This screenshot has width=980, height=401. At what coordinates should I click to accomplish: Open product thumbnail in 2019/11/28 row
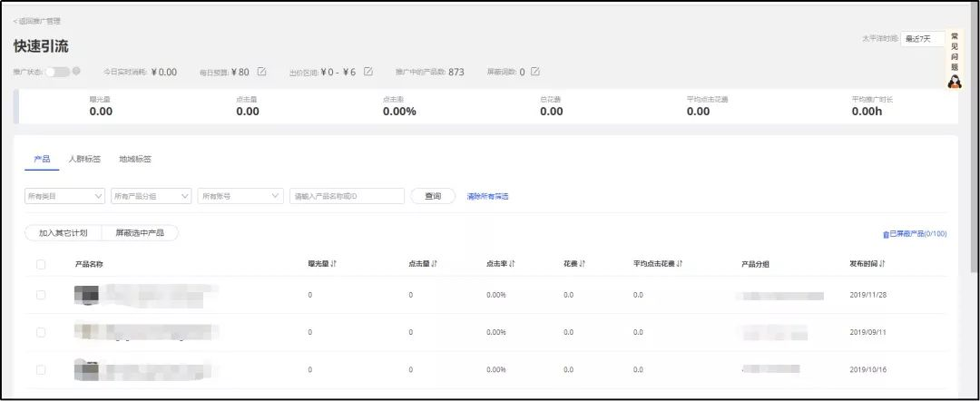(x=86, y=295)
